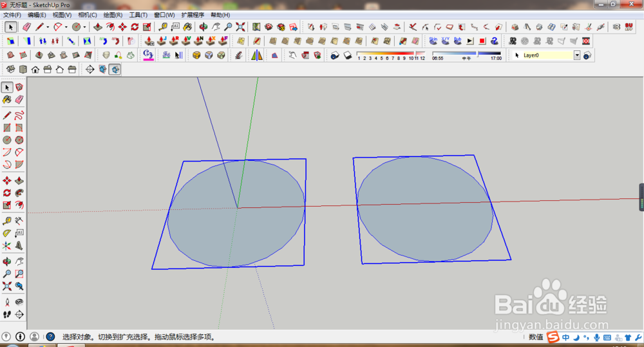Click the month shadow date slider
This screenshot has height=347, width=644.
pos(391,55)
